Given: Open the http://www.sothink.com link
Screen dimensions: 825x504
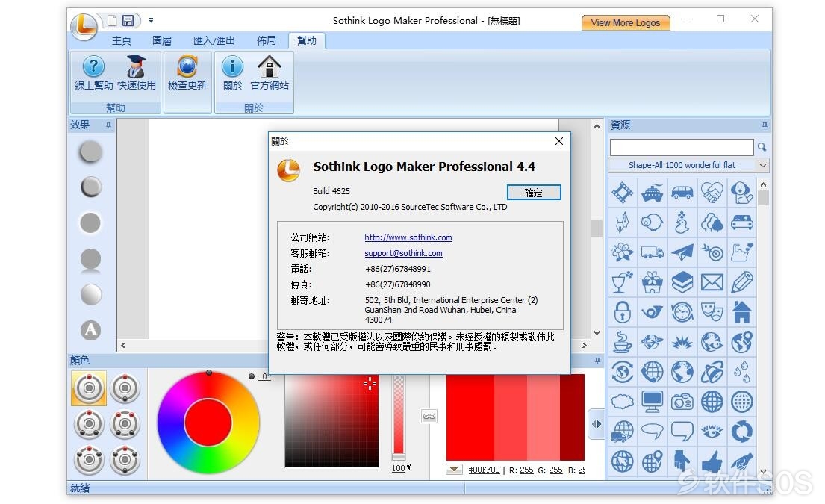Looking at the screenshot, I should (x=408, y=237).
